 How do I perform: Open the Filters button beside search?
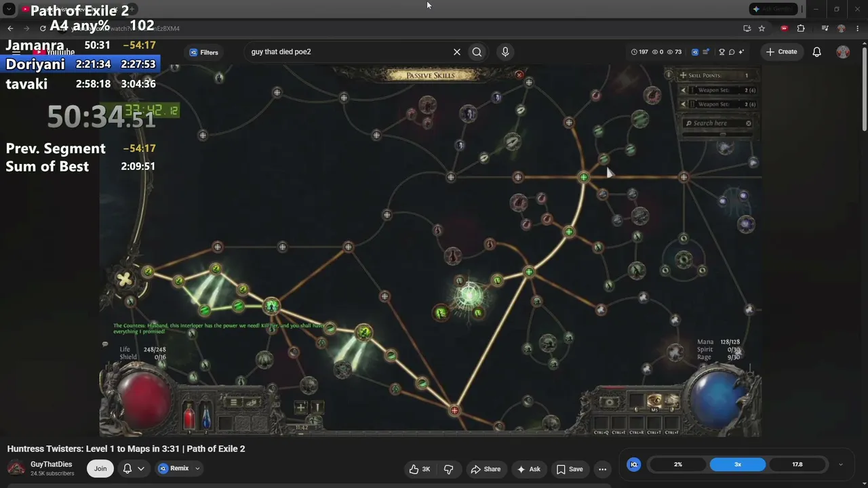(204, 52)
